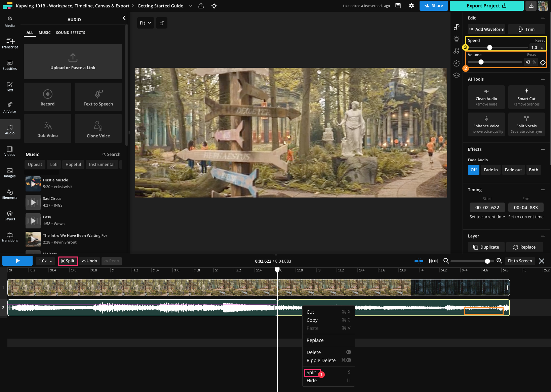The image size is (551, 392).
Task: Open the Fit canvas zoom dropdown
Action: pyautogui.click(x=145, y=23)
